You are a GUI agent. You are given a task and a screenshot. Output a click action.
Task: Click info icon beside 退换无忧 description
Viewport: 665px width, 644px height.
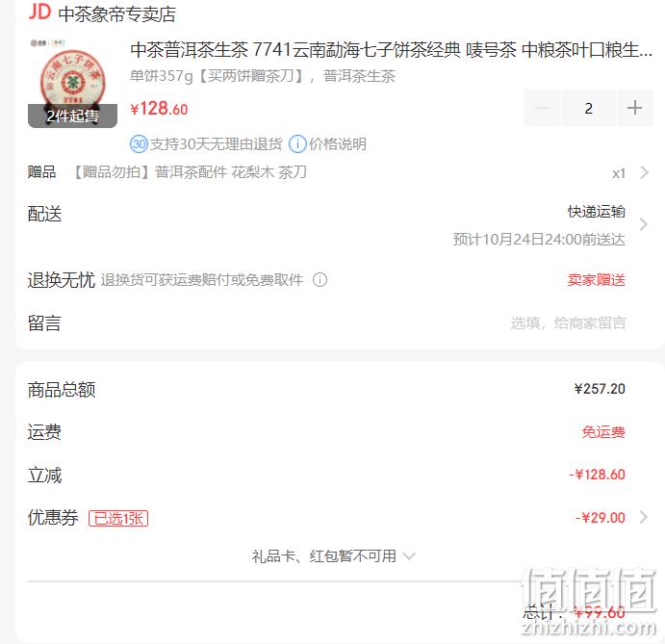[320, 279]
